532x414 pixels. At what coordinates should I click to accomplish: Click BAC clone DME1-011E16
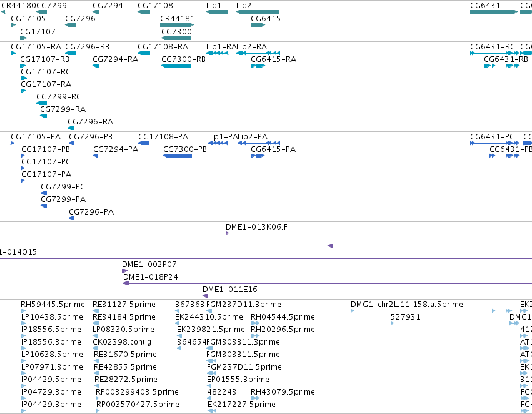(x=367, y=296)
